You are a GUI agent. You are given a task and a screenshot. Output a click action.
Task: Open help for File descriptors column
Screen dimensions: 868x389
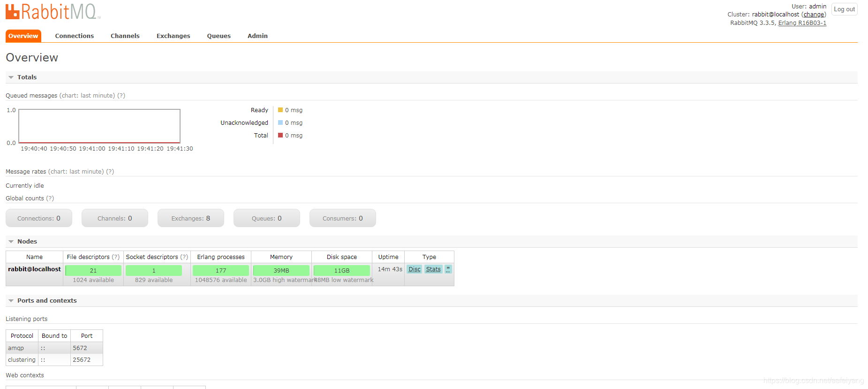coord(115,257)
